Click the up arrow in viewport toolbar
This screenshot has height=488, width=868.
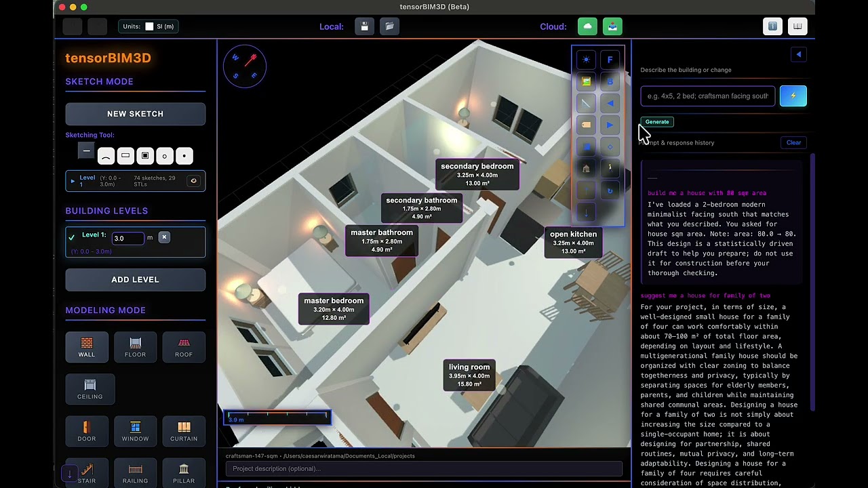(x=587, y=190)
